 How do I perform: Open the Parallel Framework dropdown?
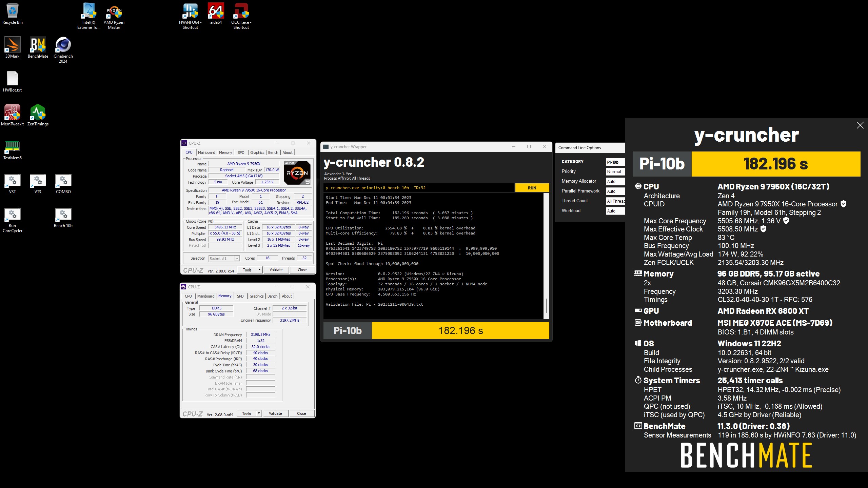[x=615, y=191]
